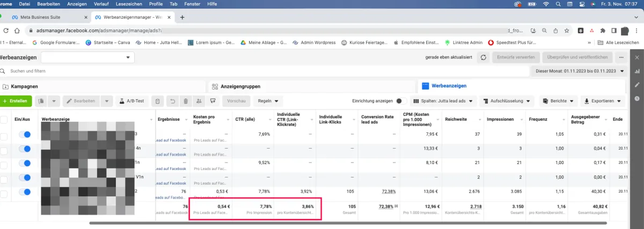Click the A/B-Test button
The height and width of the screenshot is (229, 644).
tap(131, 101)
